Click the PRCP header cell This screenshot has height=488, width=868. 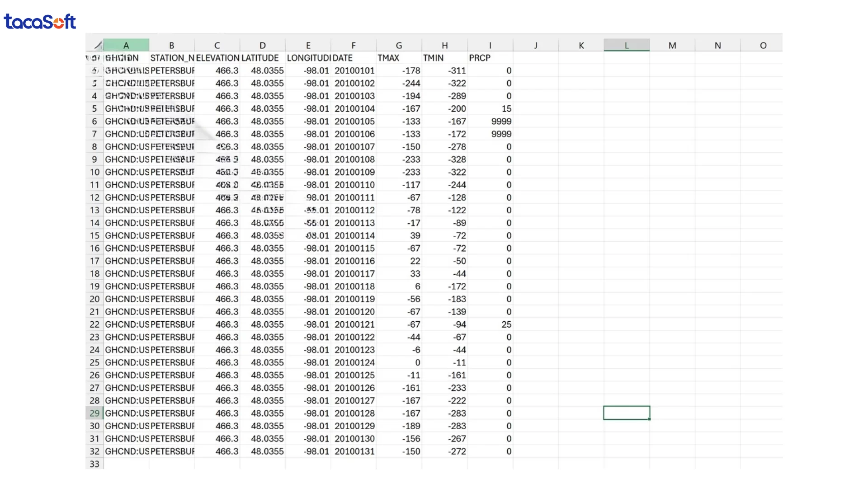(491, 58)
